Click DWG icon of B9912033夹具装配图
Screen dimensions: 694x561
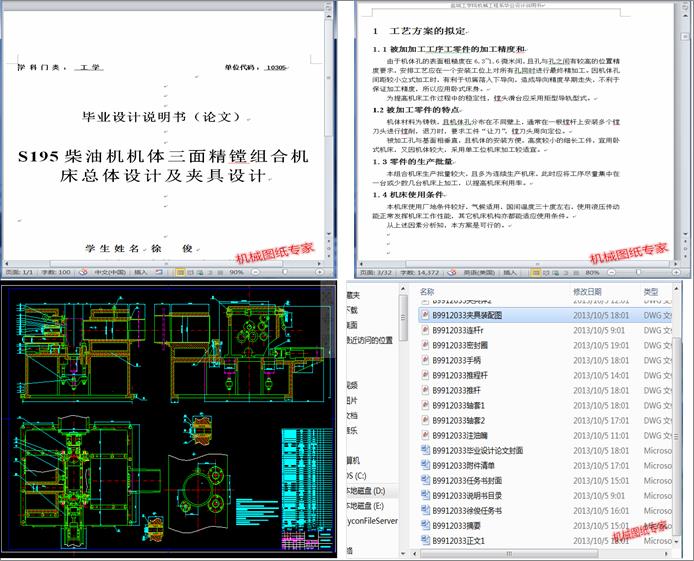424,315
